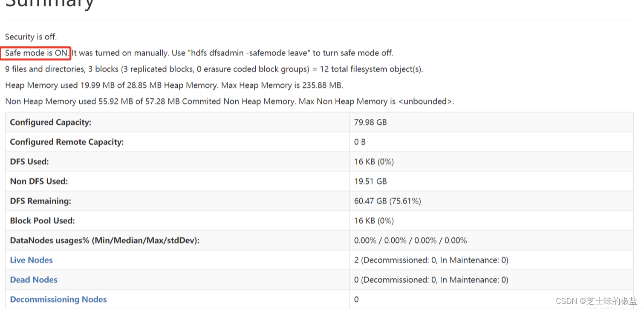The image size is (644, 309).
Task: Open the Decommissioning Nodes link
Action: coord(58,300)
